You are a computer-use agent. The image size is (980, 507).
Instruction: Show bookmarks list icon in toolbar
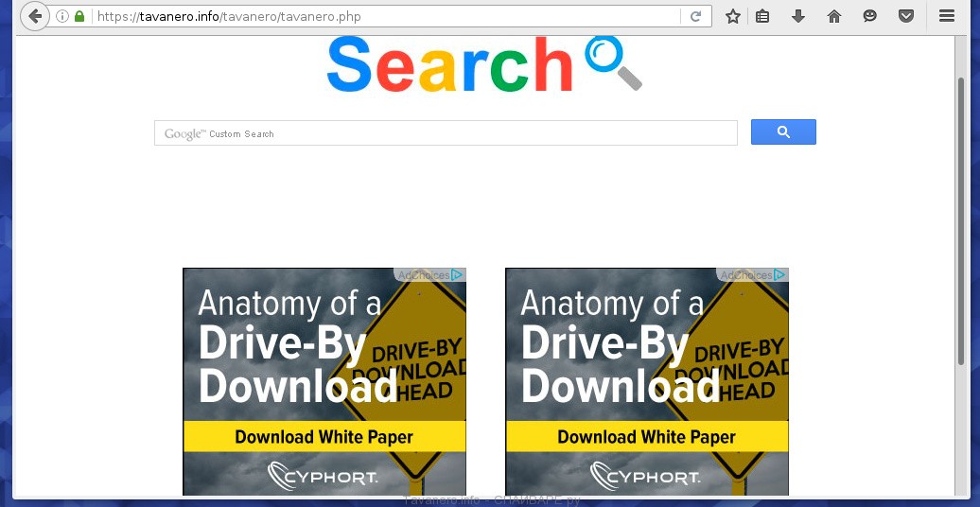coord(762,16)
